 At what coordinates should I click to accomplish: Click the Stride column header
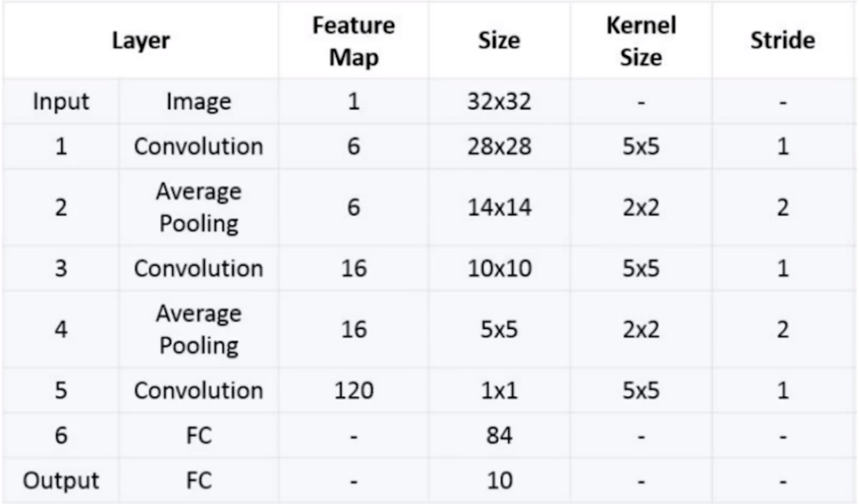(784, 41)
